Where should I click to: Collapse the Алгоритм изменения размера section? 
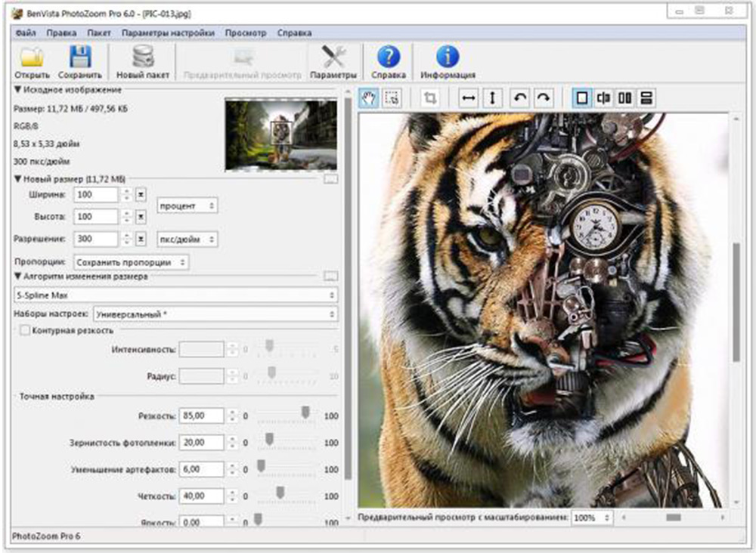18,276
